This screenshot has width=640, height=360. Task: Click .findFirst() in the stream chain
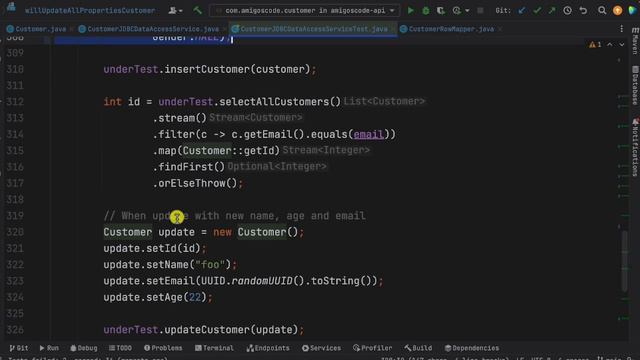click(189, 167)
